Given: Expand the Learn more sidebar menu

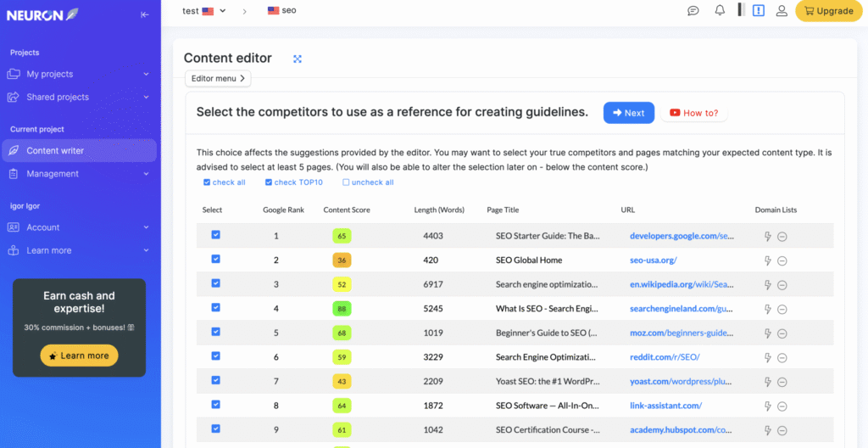Looking at the screenshot, I should point(79,250).
